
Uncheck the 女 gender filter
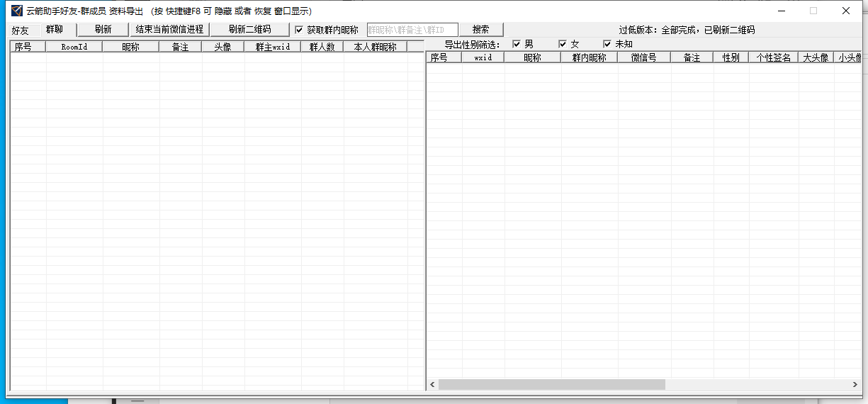[563, 45]
